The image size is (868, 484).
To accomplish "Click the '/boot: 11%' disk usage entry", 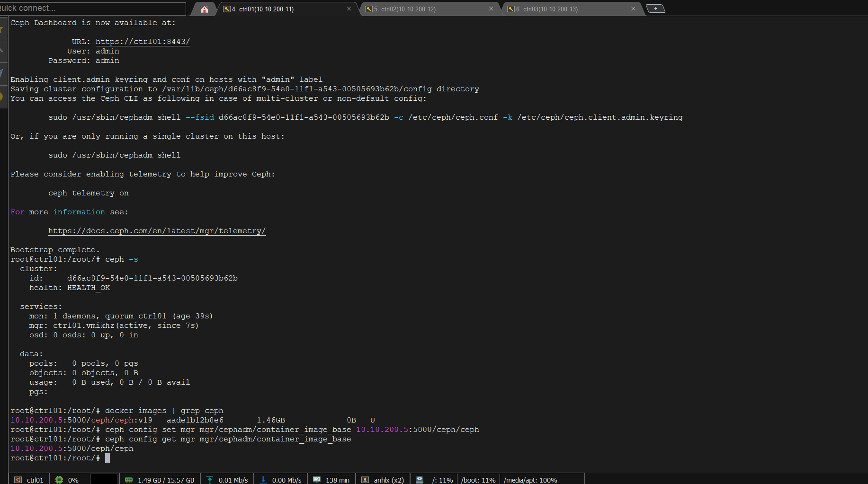I will click(478, 480).
